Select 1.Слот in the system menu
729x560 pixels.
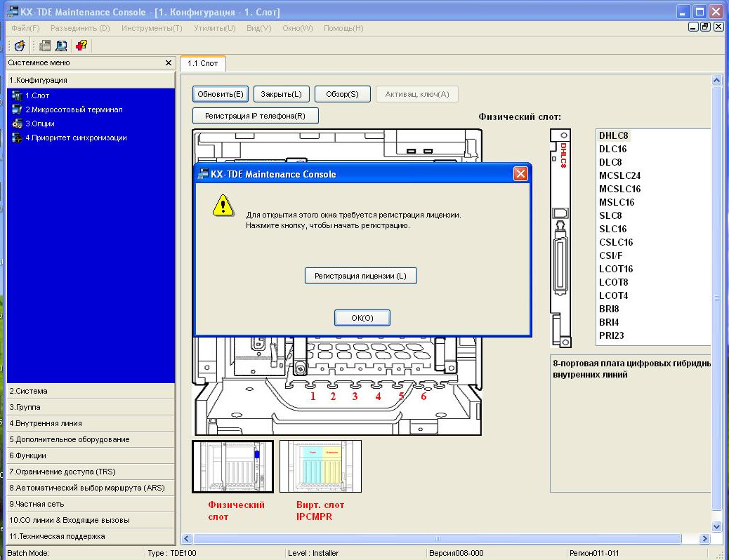[37, 95]
